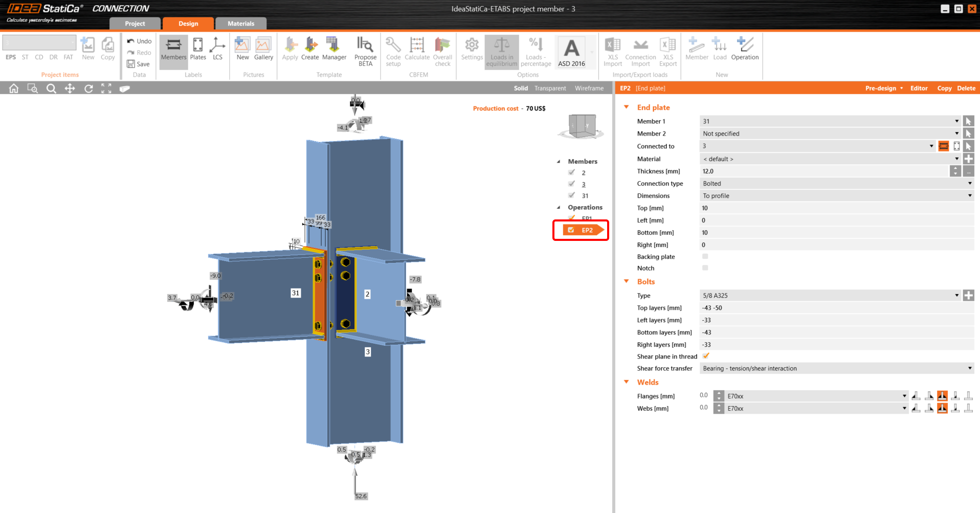This screenshot has width=980, height=513.
Task: Select the LCS labels tool
Action: click(217, 49)
